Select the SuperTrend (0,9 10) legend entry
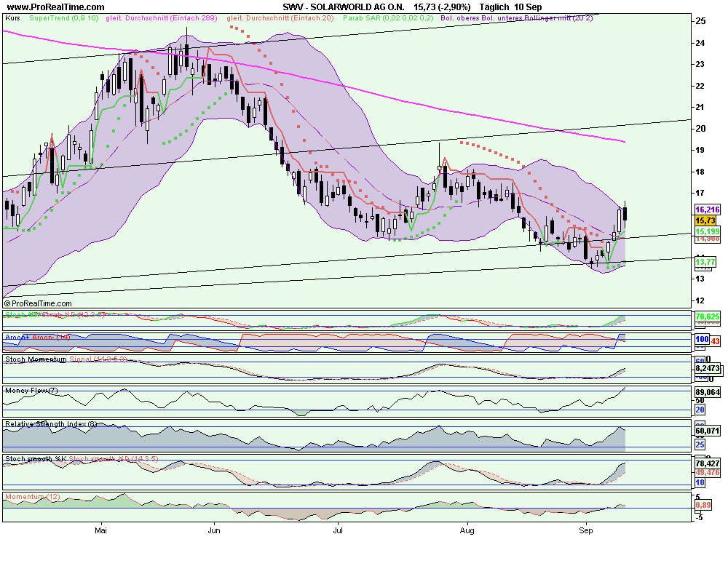This screenshot has height=582, width=728. (x=63, y=18)
